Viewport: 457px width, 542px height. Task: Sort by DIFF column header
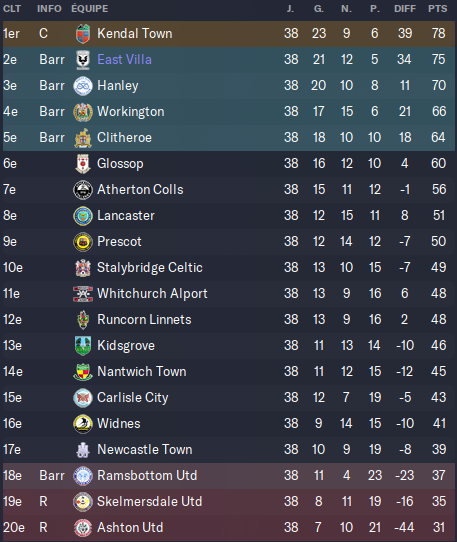pos(405,9)
